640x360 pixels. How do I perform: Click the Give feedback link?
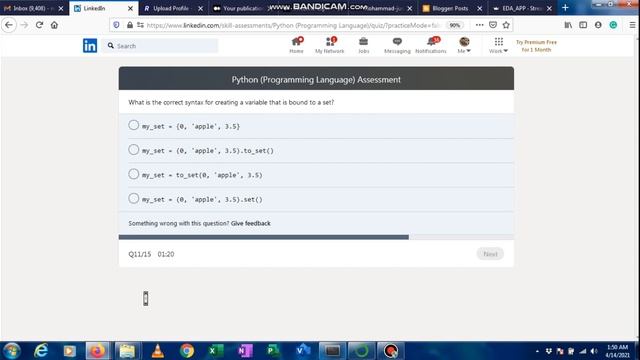coord(251,223)
